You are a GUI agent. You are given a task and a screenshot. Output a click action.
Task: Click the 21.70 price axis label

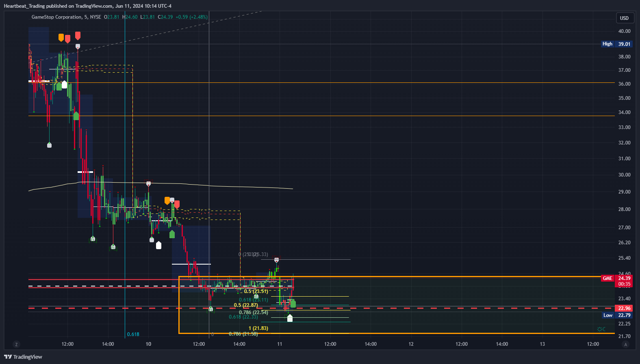point(624,336)
